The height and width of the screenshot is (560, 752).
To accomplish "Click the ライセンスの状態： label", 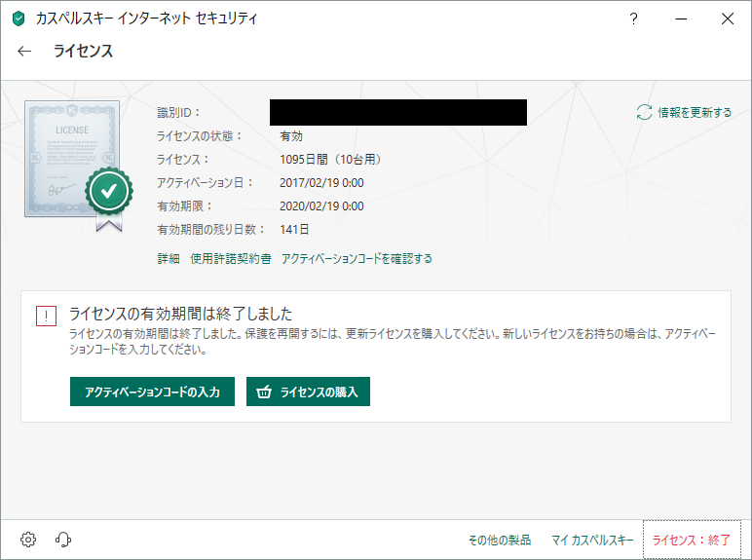I will pyautogui.click(x=200, y=136).
